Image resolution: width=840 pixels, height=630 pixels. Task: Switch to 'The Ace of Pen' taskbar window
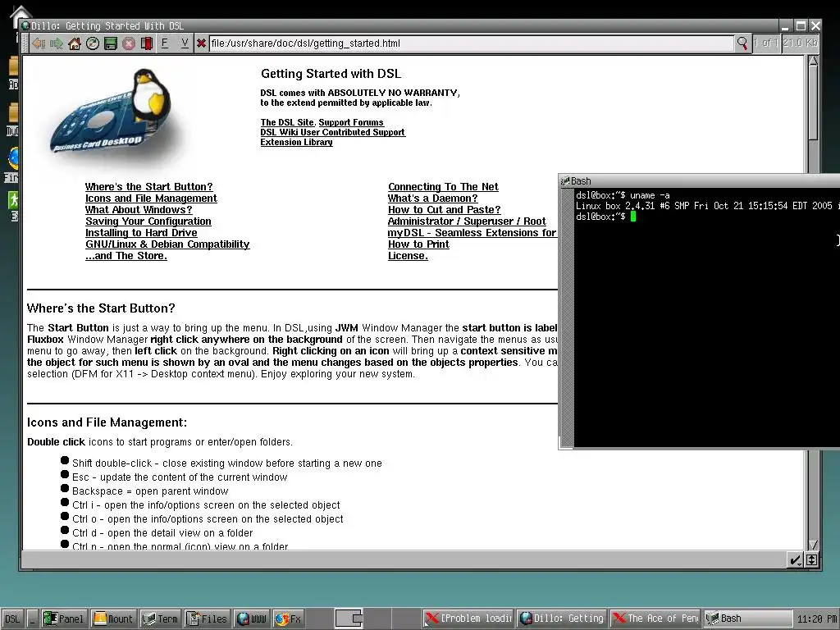[x=655, y=619]
